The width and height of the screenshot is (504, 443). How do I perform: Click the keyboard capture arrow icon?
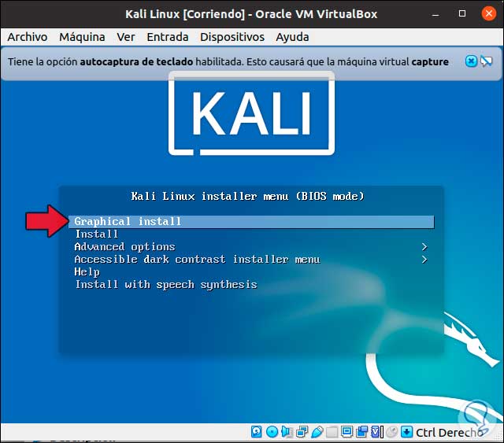[406, 432]
